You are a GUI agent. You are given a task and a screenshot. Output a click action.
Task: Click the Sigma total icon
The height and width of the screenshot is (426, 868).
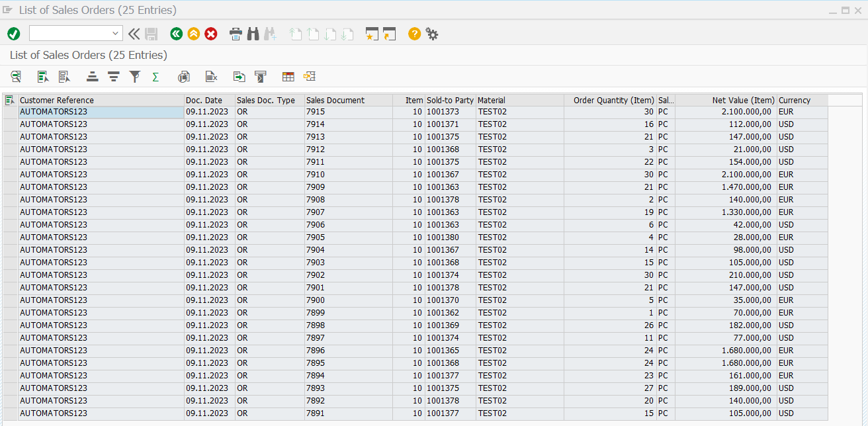tap(155, 77)
